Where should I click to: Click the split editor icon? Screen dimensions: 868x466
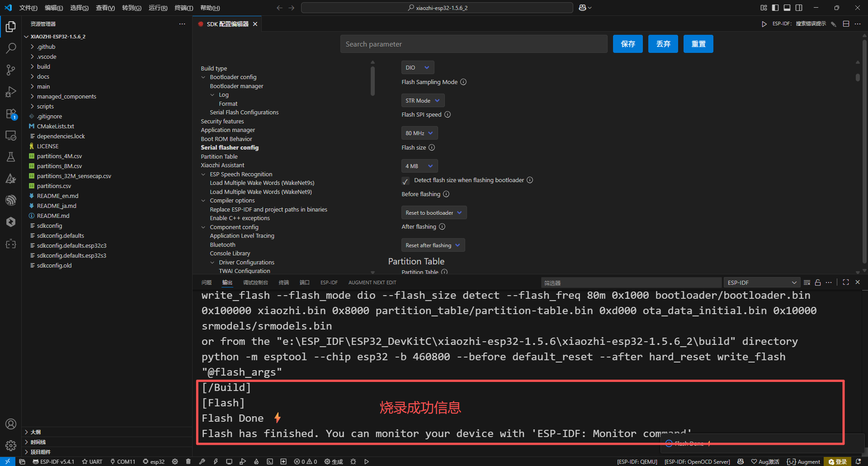tap(846, 24)
